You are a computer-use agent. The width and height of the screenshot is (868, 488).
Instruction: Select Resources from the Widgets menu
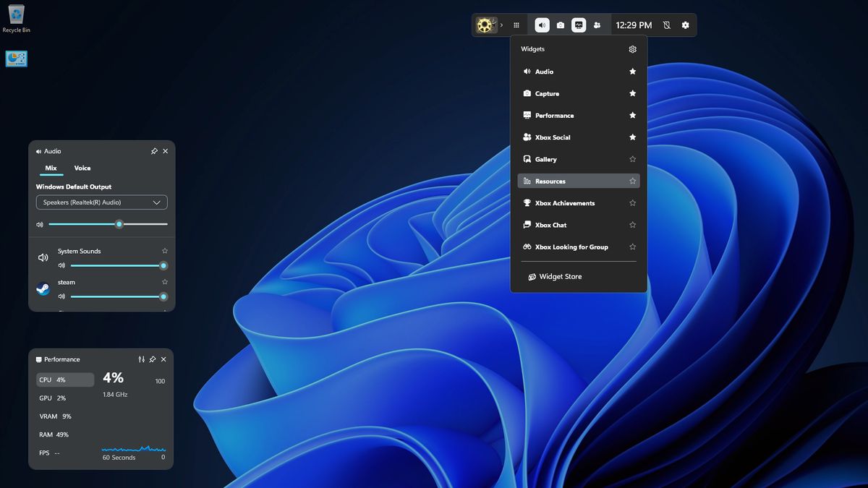(x=551, y=181)
